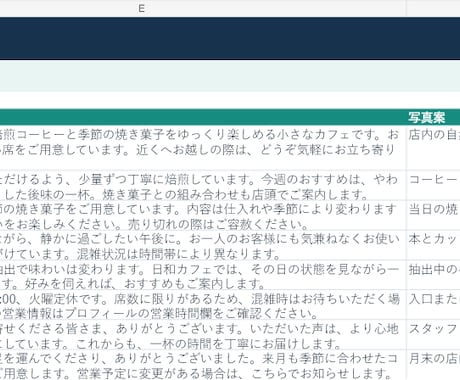
Task: Select text cell mentioning 売り切れの際はご容赦ください
Action: click(x=203, y=215)
